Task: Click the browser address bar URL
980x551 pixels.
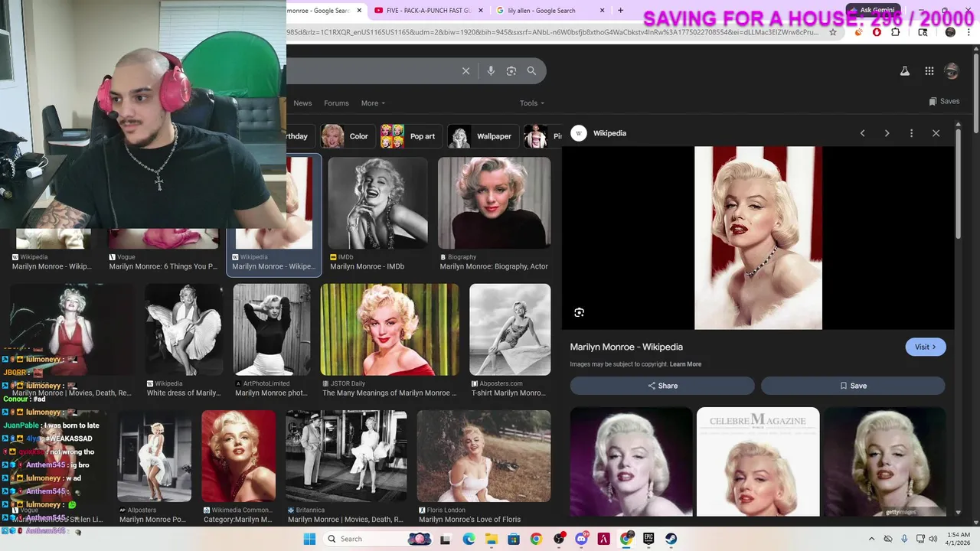Action: tap(553, 32)
